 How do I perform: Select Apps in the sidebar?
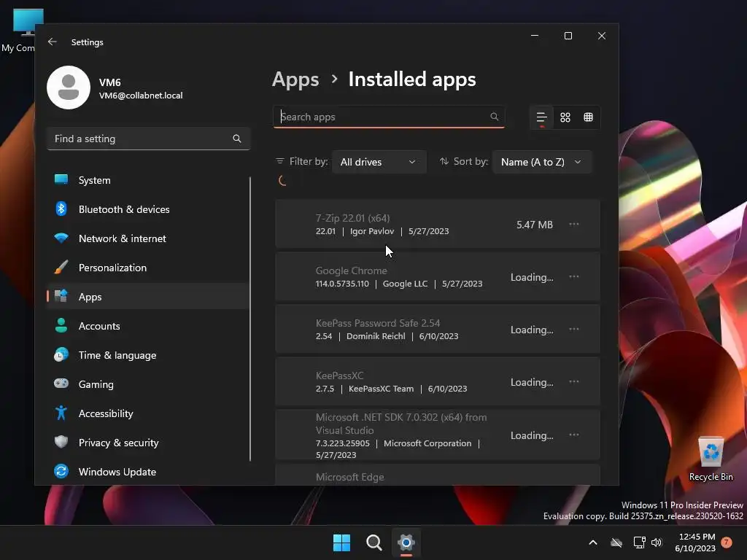147,297
